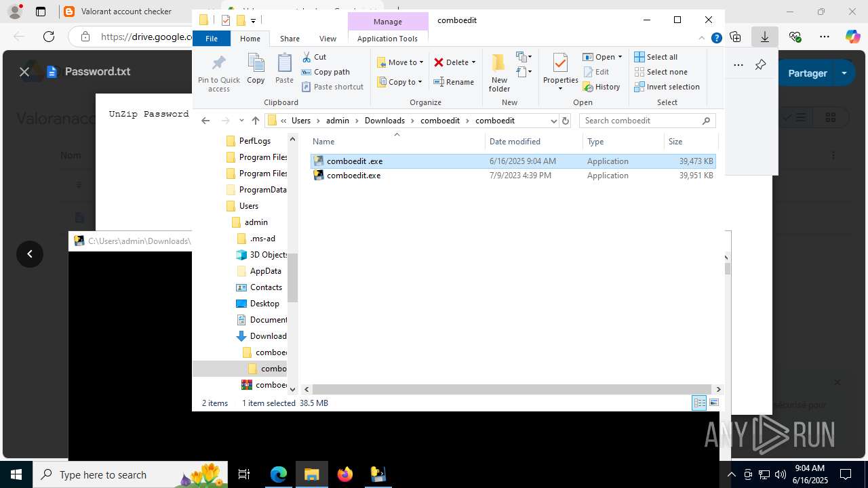Switch to the Share ribbon tab
This screenshot has height=488, width=868.
(290, 39)
